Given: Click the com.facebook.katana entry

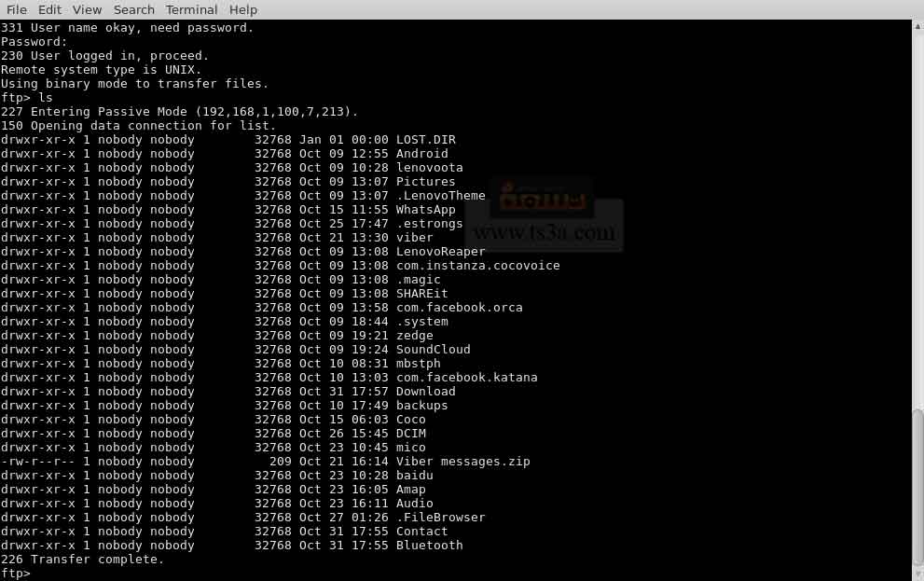Looking at the screenshot, I should pos(467,378).
